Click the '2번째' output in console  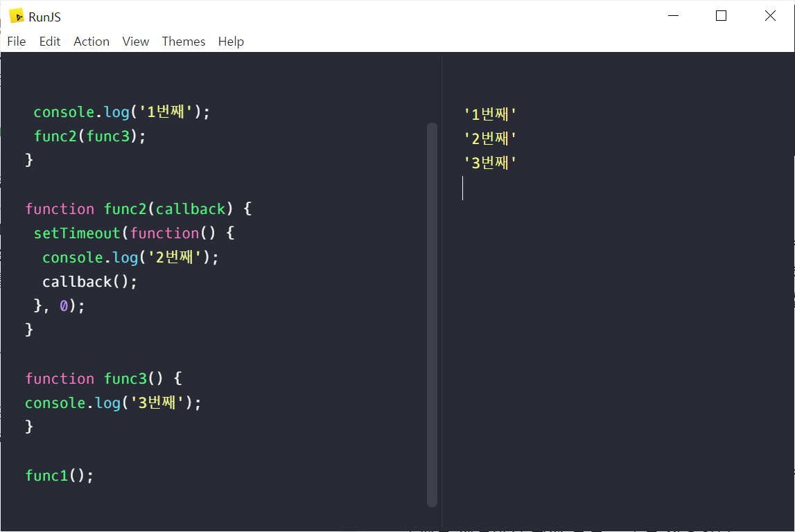[490, 139]
